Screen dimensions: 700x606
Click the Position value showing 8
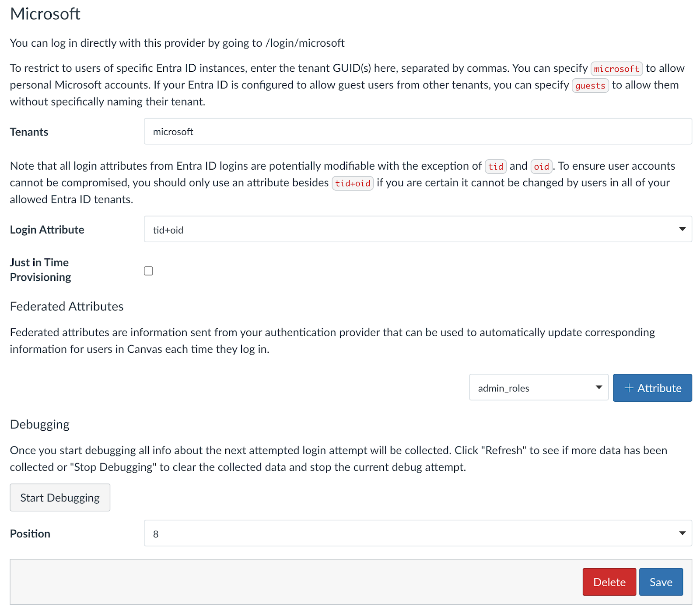pos(156,533)
